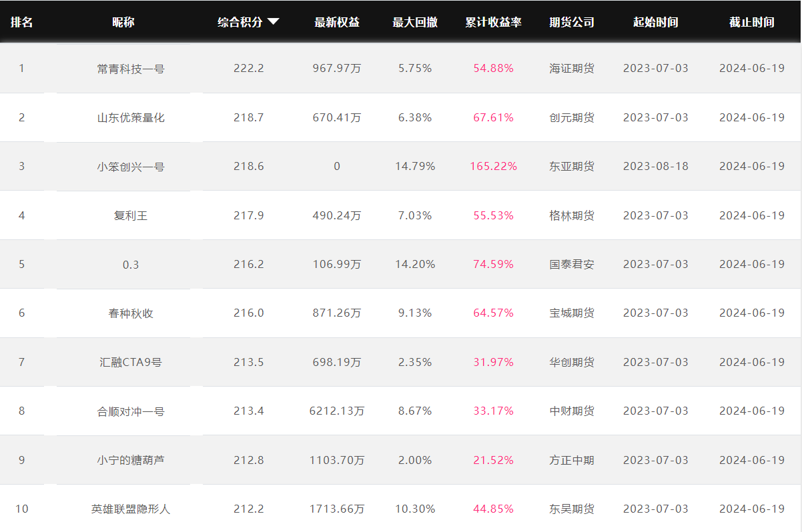Select futures company 东吴期货
Screen dimensions: 802x532
(x=572, y=509)
